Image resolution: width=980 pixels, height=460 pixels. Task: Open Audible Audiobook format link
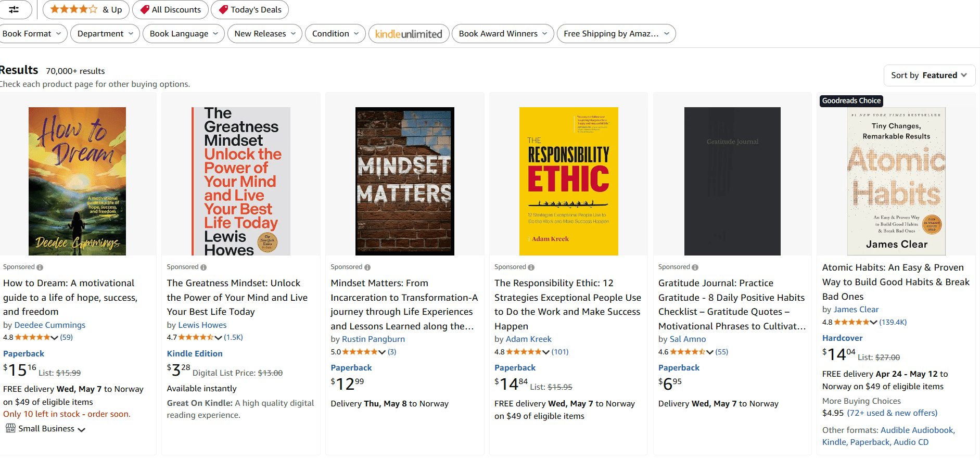point(917,430)
